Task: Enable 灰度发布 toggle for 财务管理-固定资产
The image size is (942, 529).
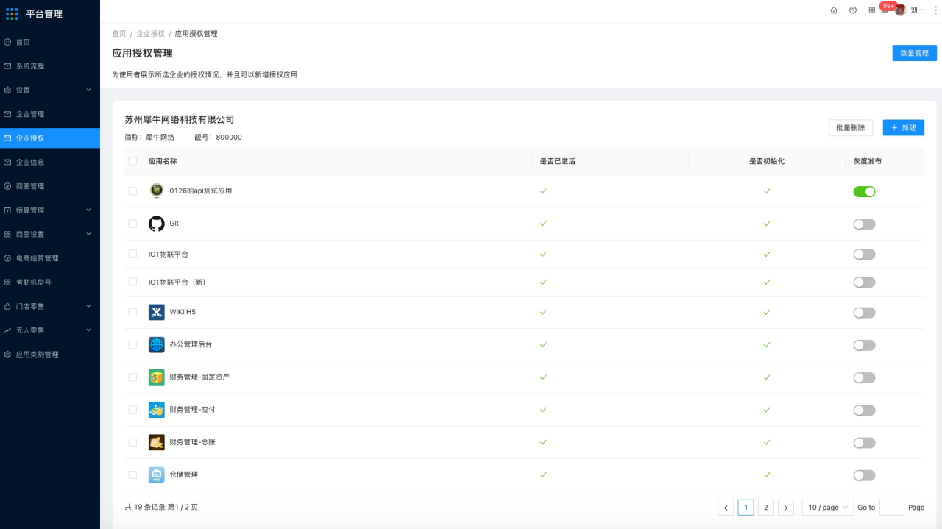Action: click(x=864, y=378)
